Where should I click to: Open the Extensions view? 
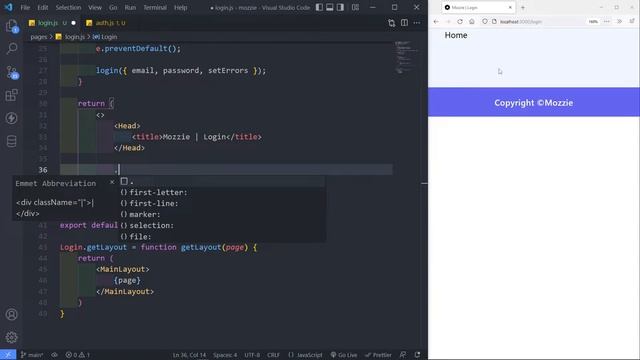coord(12,95)
